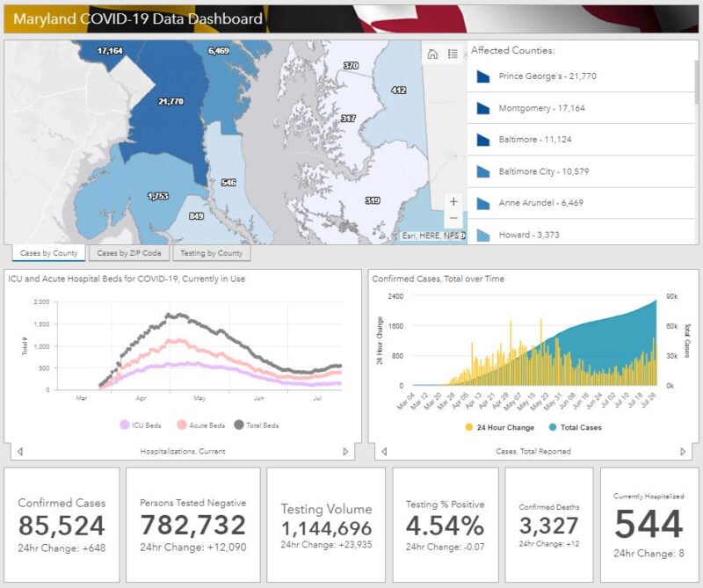703x588 pixels.
Task: Zoom out of the map with minus
Action: (x=453, y=218)
